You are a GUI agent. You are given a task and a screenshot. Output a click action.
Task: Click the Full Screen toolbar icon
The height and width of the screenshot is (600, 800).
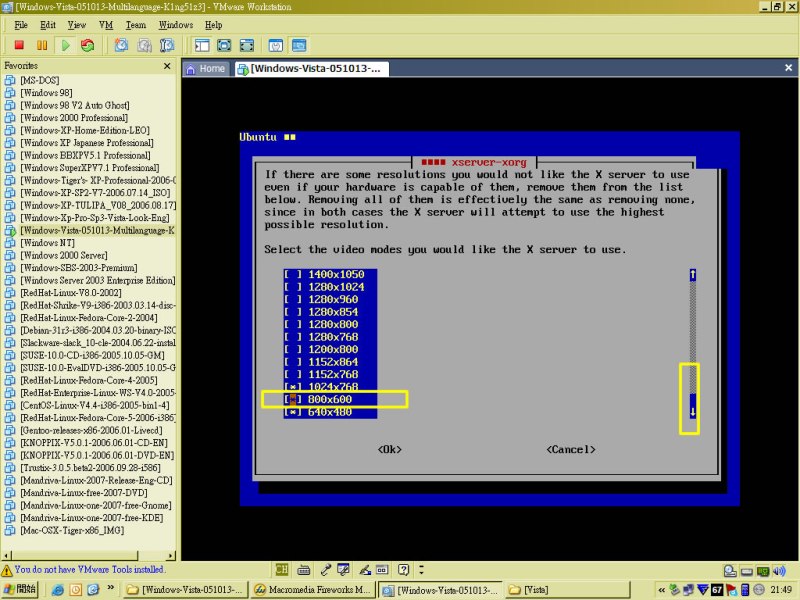(x=224, y=45)
